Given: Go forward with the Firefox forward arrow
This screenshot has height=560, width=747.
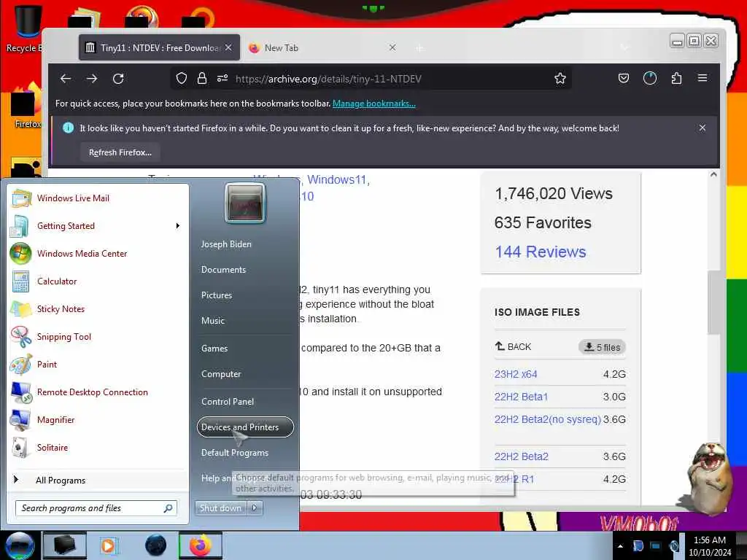Looking at the screenshot, I should pyautogui.click(x=92, y=79).
